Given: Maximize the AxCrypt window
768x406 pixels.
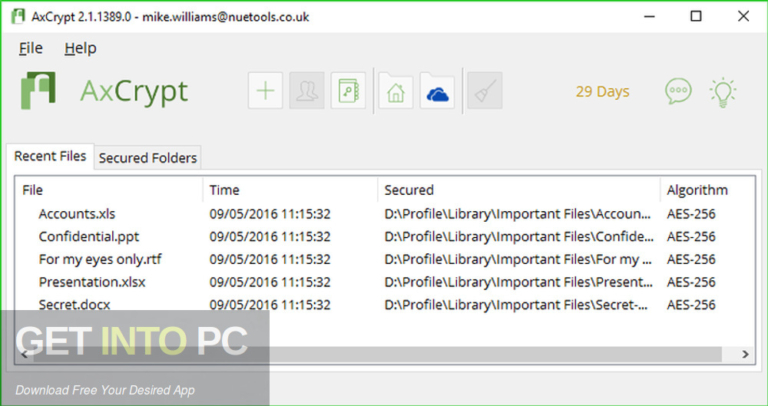Looking at the screenshot, I should [696, 16].
